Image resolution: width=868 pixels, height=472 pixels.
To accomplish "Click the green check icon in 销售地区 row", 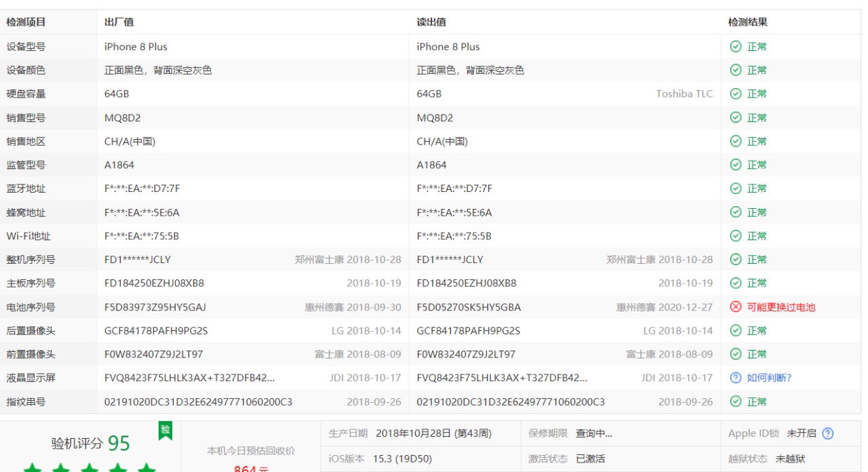I will [735, 142].
